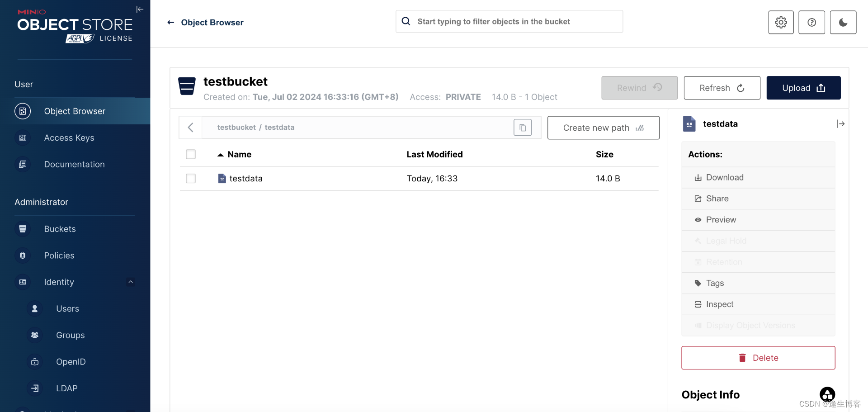Click the Legal Hold action
Viewport: 868px width, 412px height.
[x=758, y=241]
